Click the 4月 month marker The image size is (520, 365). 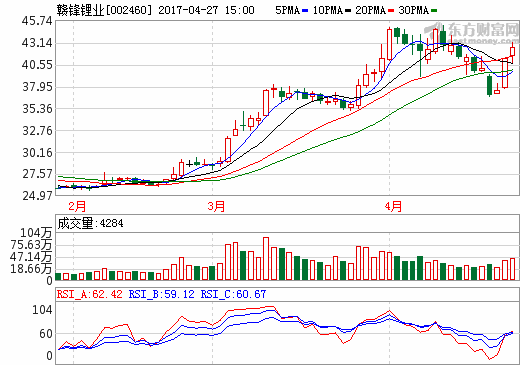[x=393, y=206]
